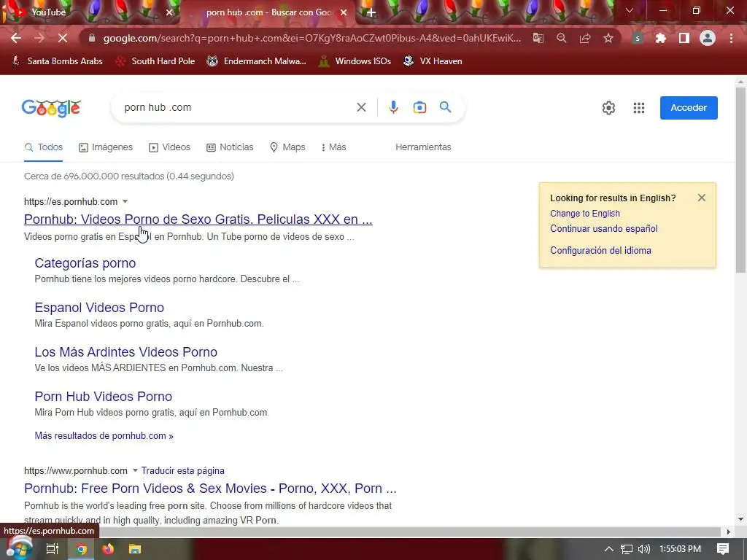Open the Endermanch Malwa... bookmark
The width and height of the screenshot is (747, 560).
(x=256, y=61)
